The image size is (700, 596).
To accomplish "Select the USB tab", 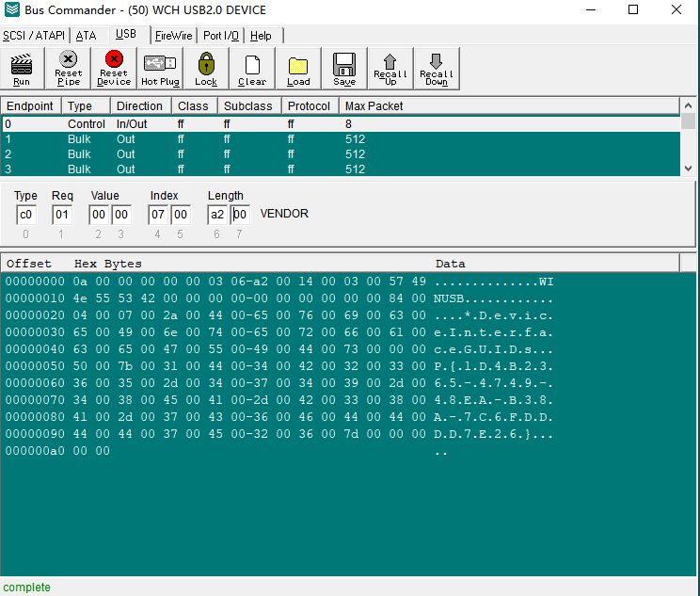I will 126,34.
